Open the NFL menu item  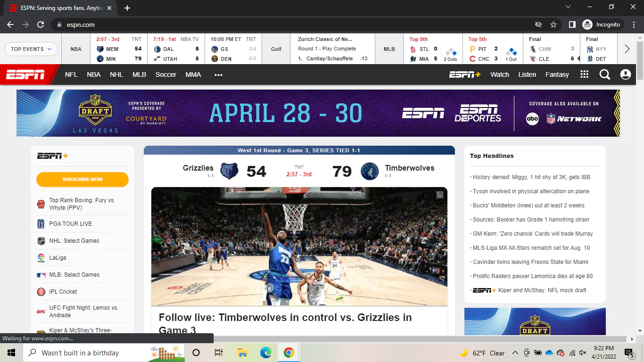point(71,74)
